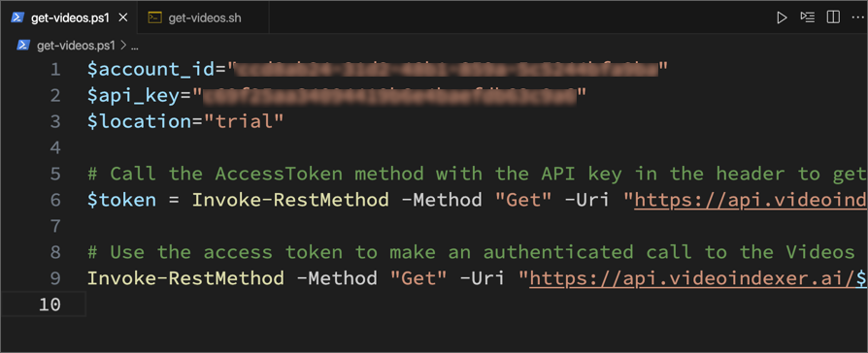Screen dimensions: 868x353
Task: Open the More Actions ellipsis menu
Action: click(x=857, y=17)
